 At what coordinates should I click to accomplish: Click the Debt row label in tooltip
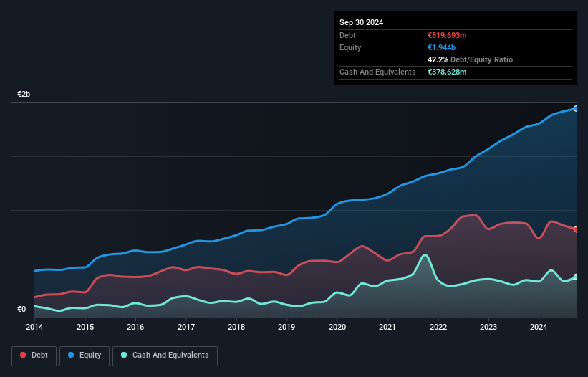click(347, 35)
